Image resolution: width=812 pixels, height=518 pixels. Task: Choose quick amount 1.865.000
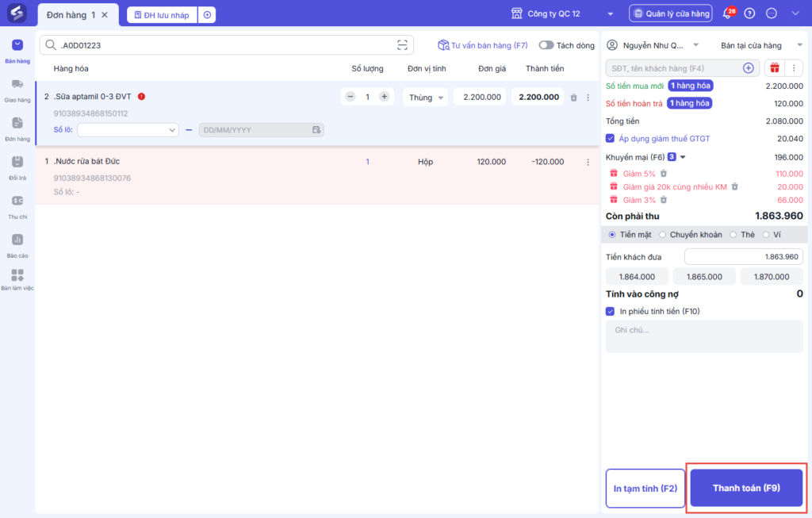704,277
